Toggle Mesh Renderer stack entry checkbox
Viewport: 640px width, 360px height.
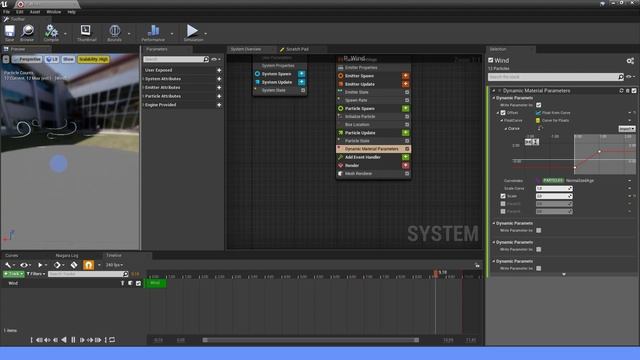407,173
